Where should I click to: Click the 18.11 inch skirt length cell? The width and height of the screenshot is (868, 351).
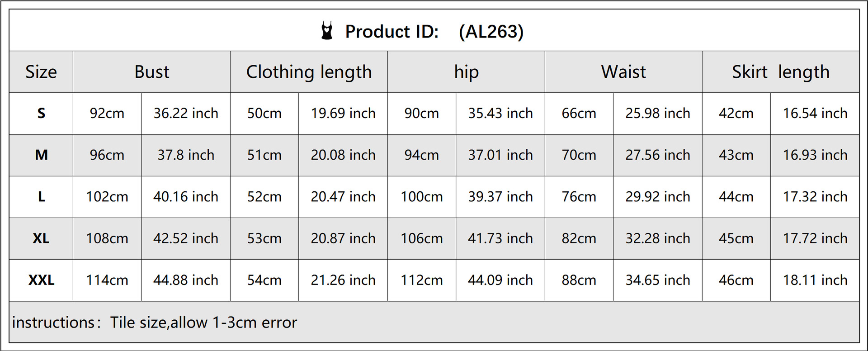[x=815, y=280]
